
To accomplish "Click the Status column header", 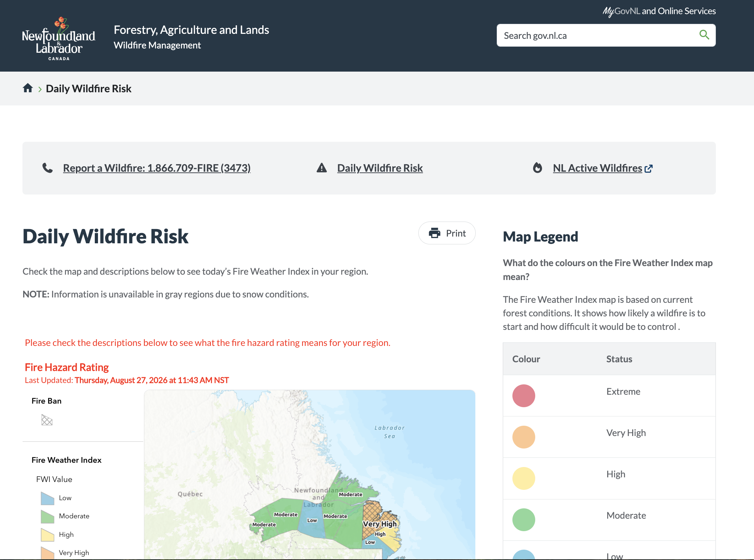I will point(619,359).
